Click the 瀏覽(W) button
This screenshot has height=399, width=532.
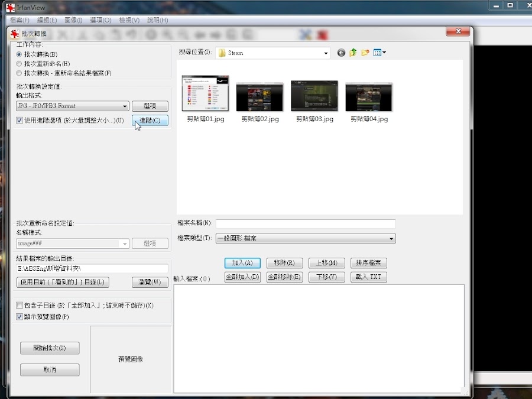[150, 282]
